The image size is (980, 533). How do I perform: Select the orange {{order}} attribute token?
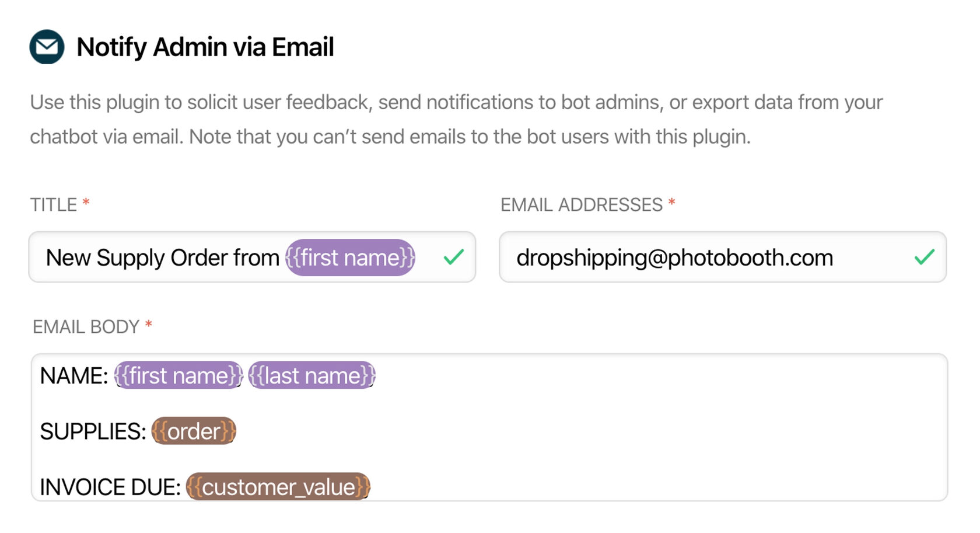(194, 431)
